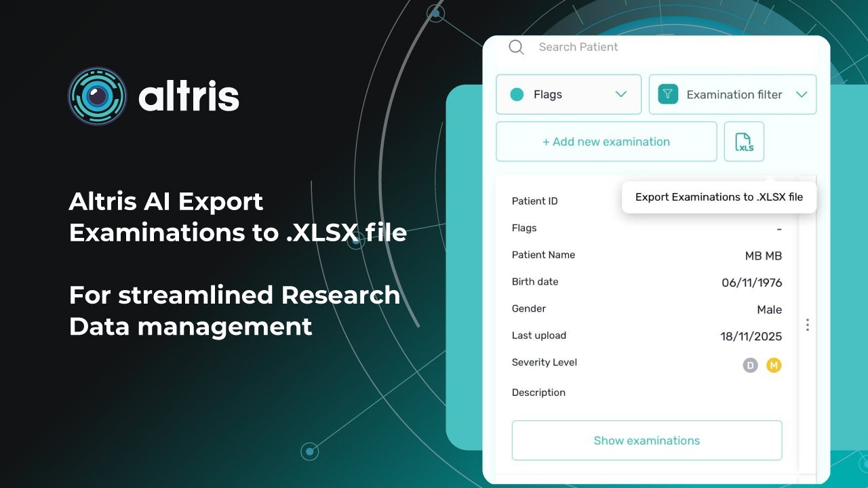This screenshot has width=868, height=488.
Task: Click the Altris eye logo icon
Action: coord(98,96)
